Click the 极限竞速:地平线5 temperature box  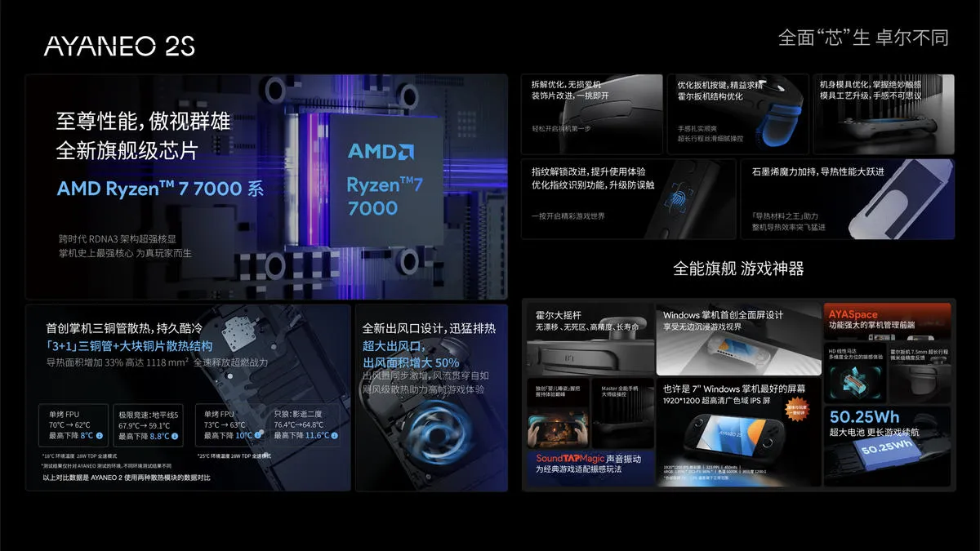[149, 425]
